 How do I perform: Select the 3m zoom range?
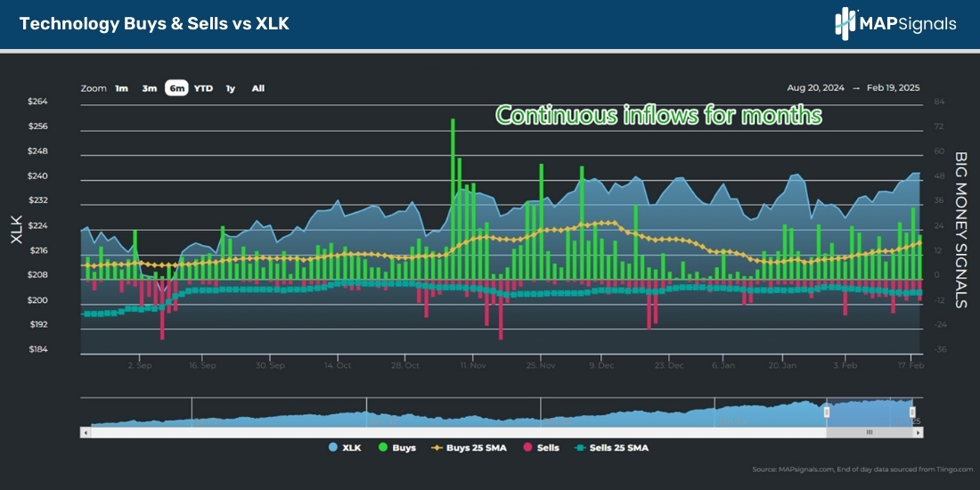pos(149,88)
